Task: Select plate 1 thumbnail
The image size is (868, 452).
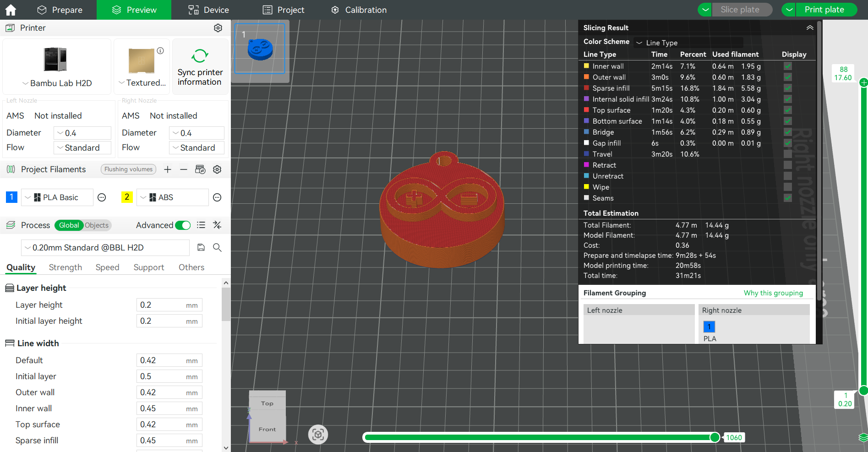Action: (x=260, y=48)
